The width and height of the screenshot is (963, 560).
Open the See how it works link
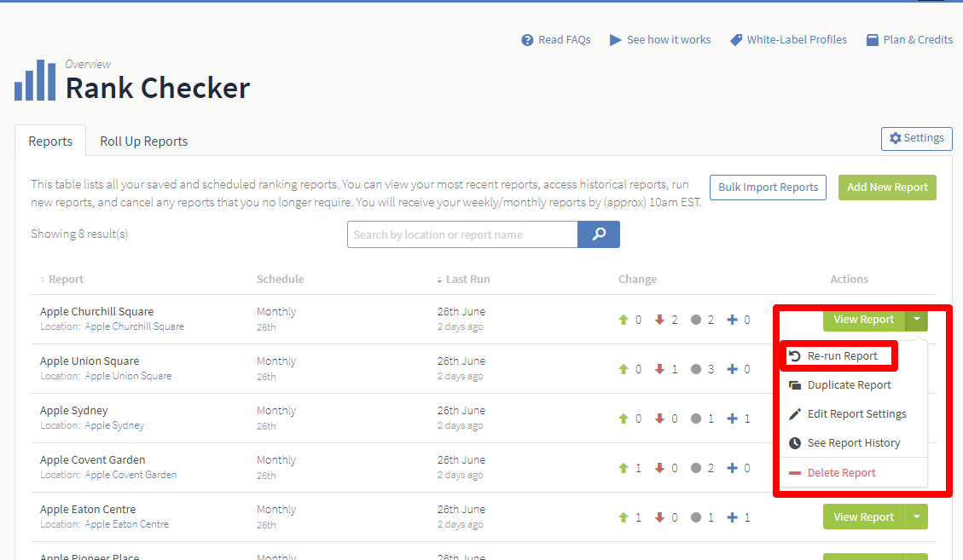click(x=659, y=40)
